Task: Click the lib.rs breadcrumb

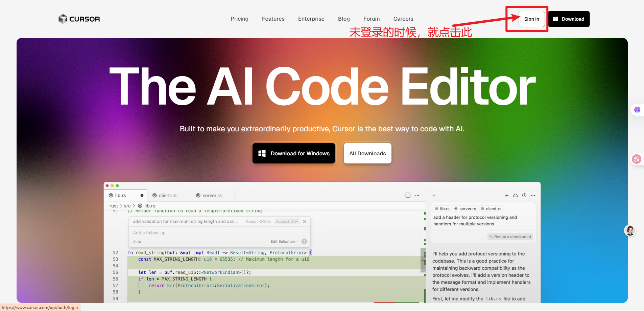Action: point(146,206)
